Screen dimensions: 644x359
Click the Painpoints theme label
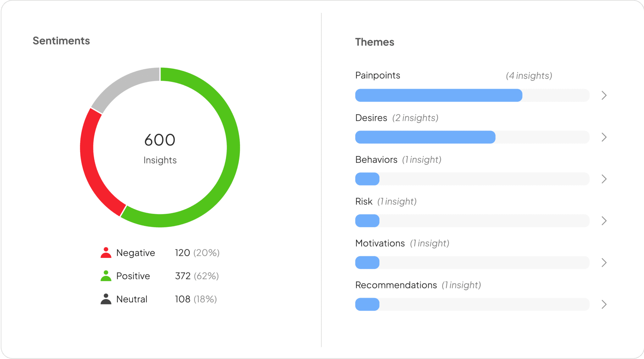(377, 75)
